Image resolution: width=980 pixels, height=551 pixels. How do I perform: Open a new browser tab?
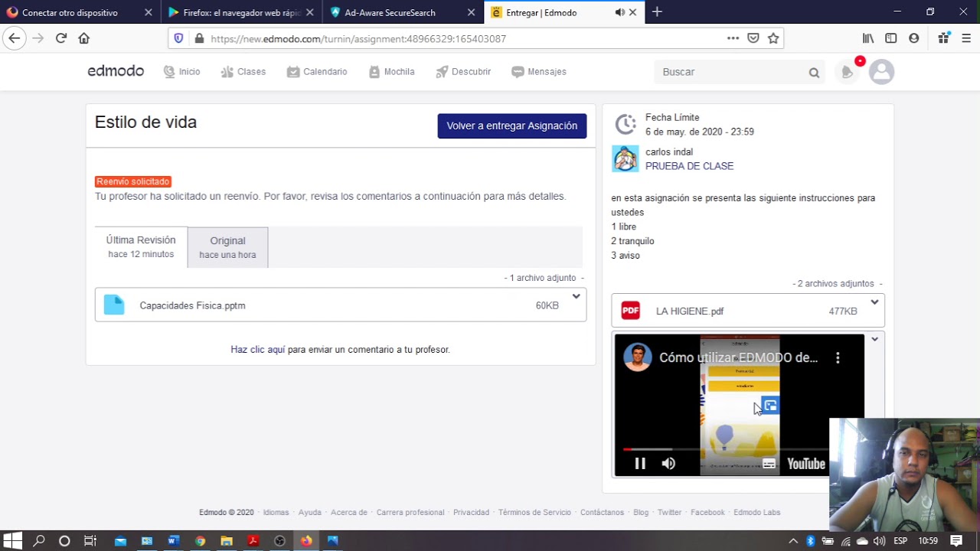657,12
